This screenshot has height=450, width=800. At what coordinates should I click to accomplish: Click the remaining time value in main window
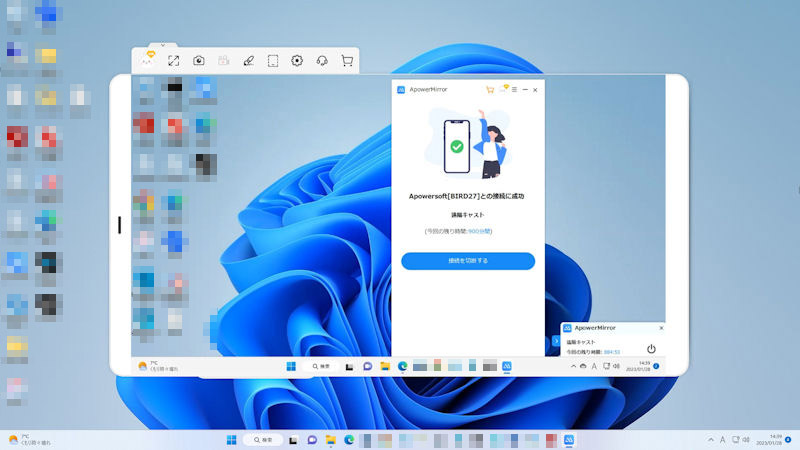479,231
